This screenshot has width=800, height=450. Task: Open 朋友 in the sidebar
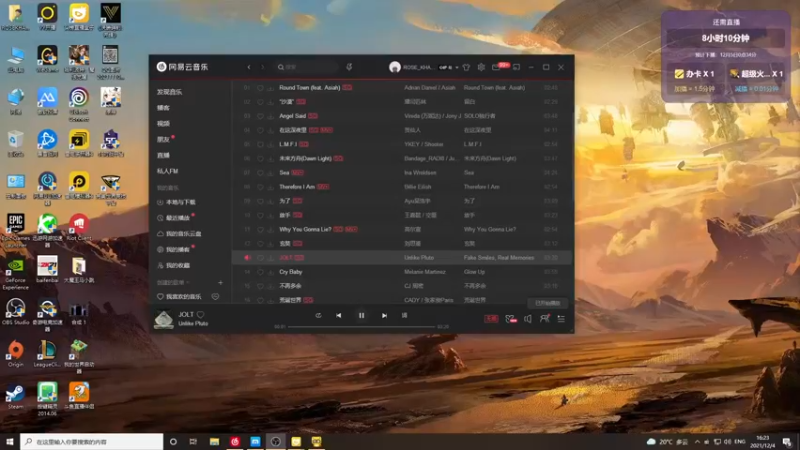pyautogui.click(x=163, y=139)
